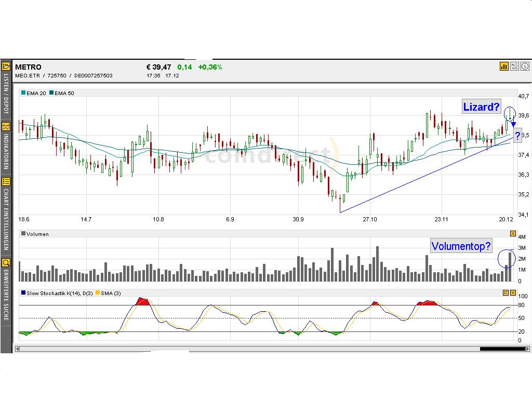Click the 80 stochastic axis label
This screenshot has width=532, height=399.
coord(521,305)
